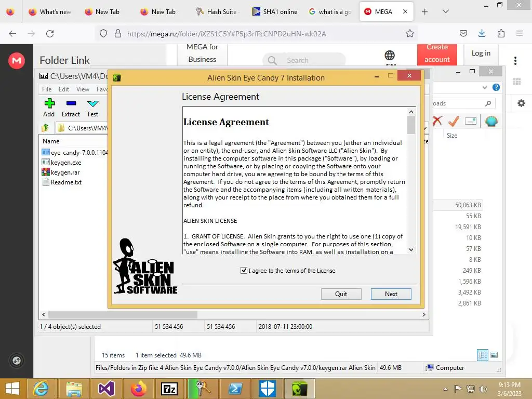Screen dimensions: 532x399
Task: Bookmark this page with the star icon
Action: click(409, 34)
